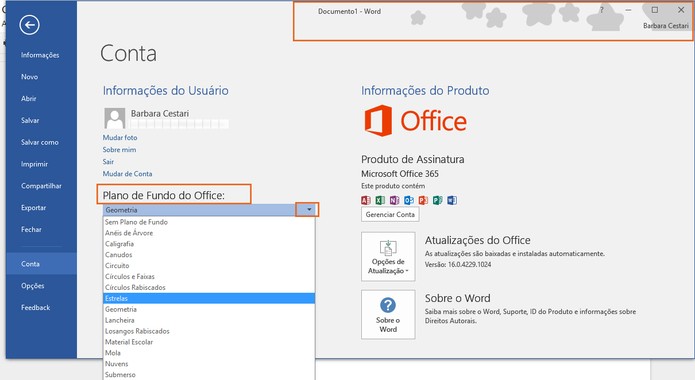Viewport: 695px width, 380px height.
Task: Open the Sobre o Word button
Action: point(388,314)
